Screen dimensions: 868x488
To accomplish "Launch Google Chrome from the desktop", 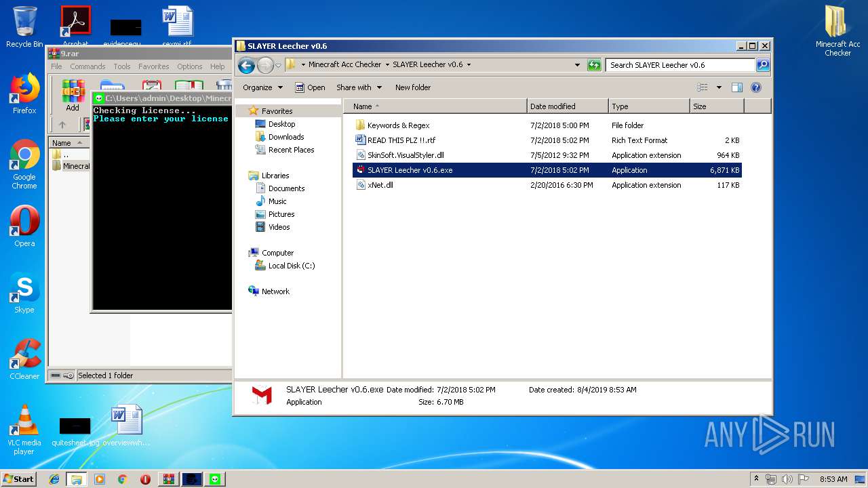I will [x=24, y=165].
